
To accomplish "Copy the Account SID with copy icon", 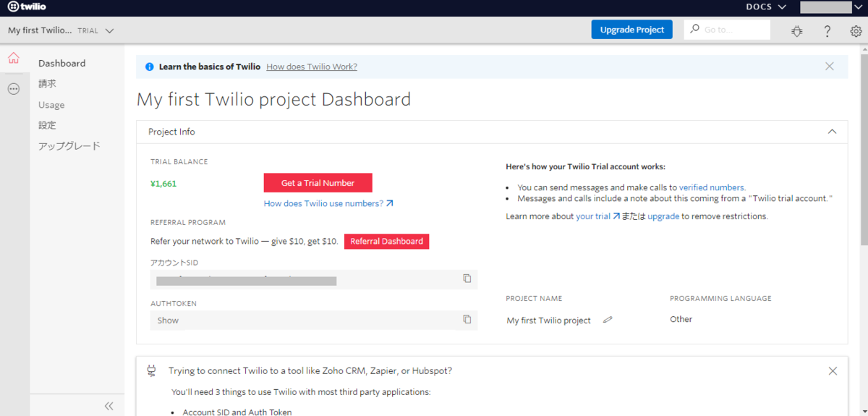I will coord(467,279).
